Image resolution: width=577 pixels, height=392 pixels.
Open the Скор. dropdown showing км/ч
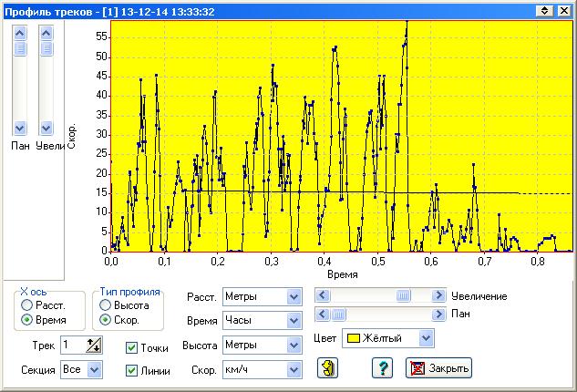(293, 370)
